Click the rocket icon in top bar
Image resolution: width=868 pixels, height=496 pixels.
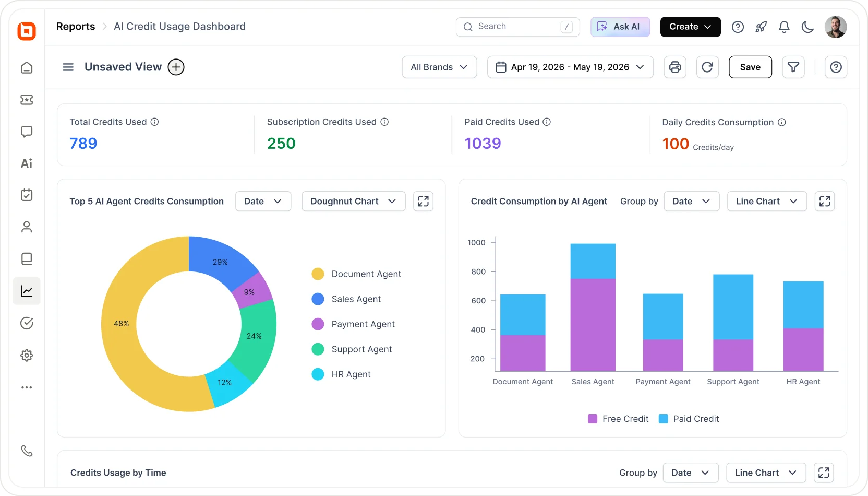coord(761,27)
